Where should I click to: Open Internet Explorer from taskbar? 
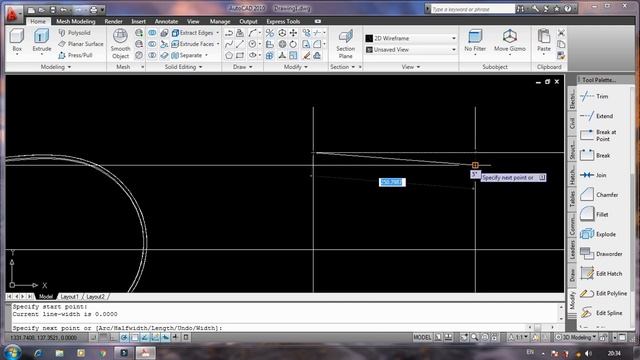(x=39, y=353)
